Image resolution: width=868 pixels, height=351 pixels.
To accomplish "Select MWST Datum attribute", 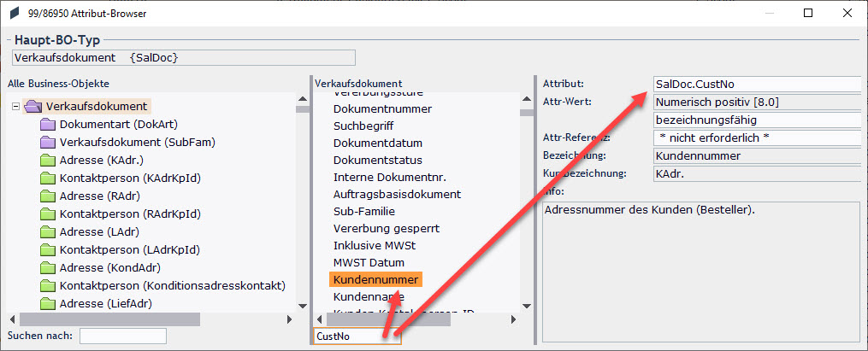I will (369, 262).
